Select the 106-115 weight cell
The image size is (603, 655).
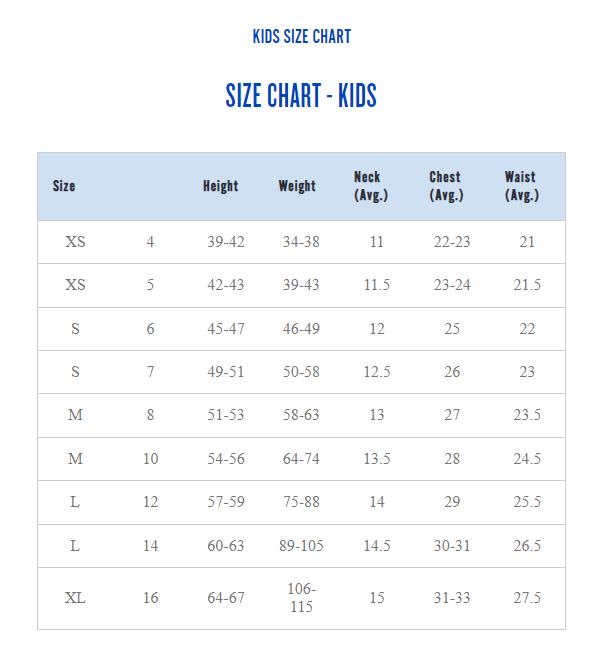[x=300, y=598]
